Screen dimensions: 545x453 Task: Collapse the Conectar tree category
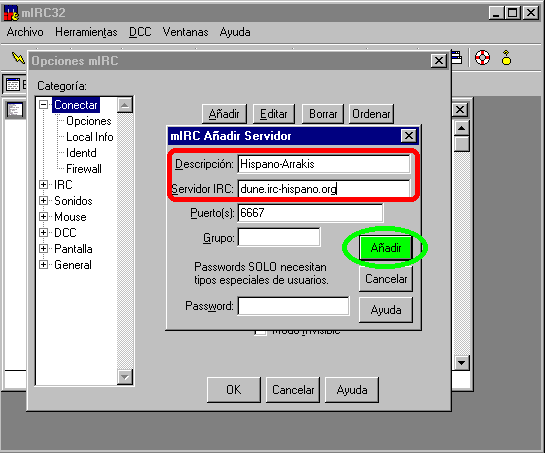pyautogui.click(x=43, y=105)
